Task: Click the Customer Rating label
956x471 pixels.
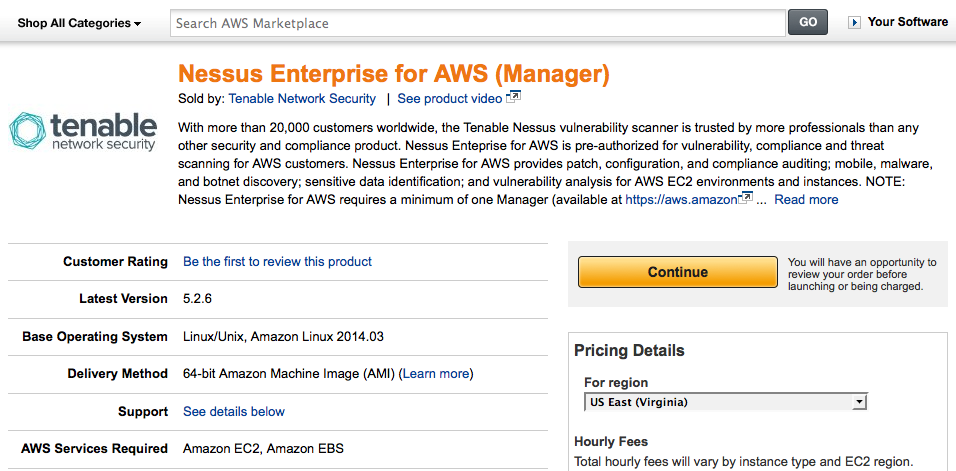Action: [x=115, y=261]
